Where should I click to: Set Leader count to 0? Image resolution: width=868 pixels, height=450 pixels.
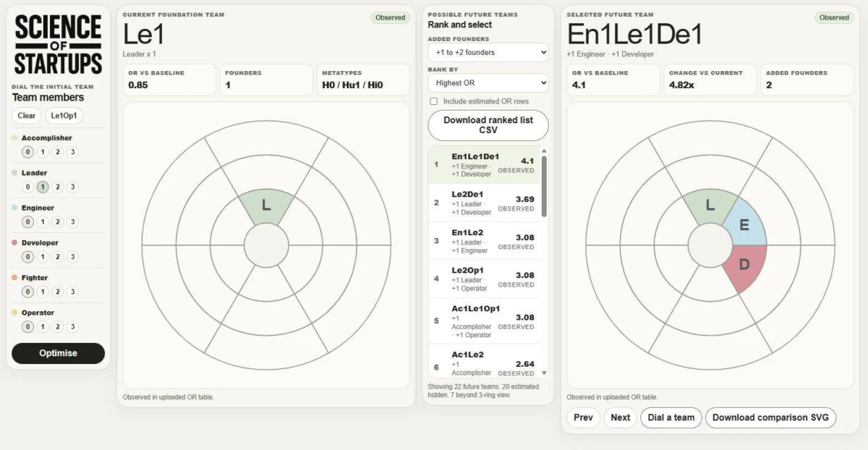point(27,187)
